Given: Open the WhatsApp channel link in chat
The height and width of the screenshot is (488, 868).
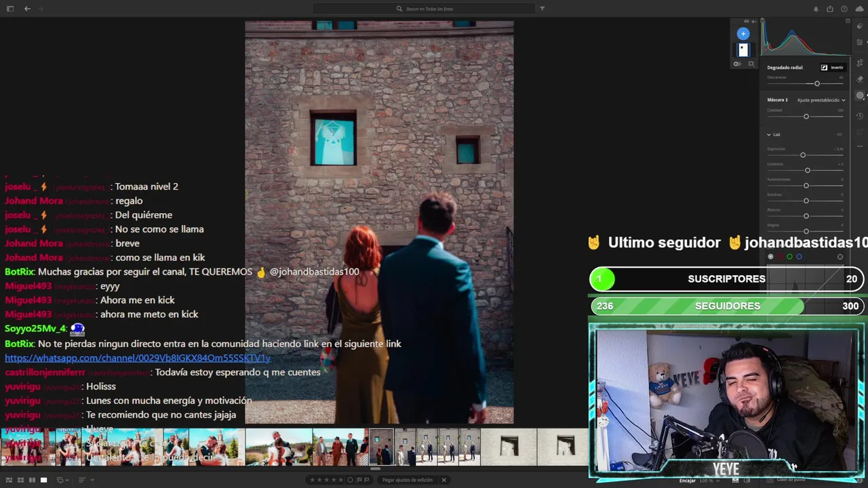Looking at the screenshot, I should 138,358.
